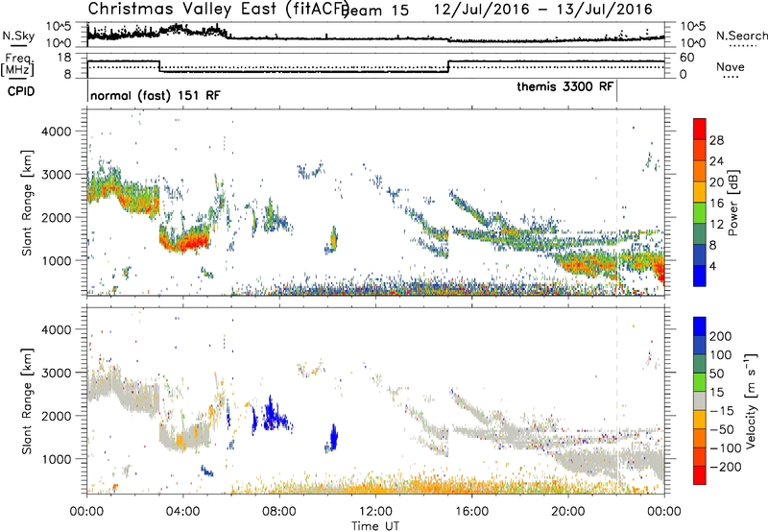The image size is (768, 532).
Task: Click the "20:00" time axis label
Action: click(x=568, y=512)
